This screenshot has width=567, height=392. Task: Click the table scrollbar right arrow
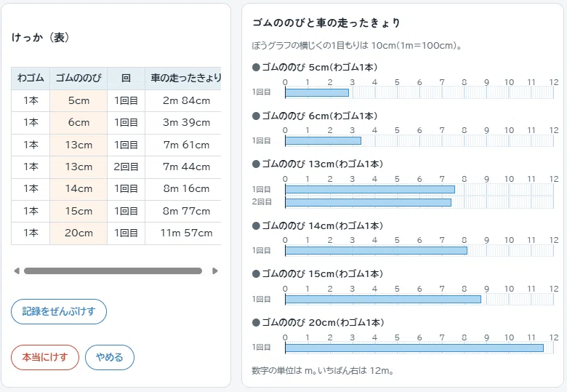[215, 271]
